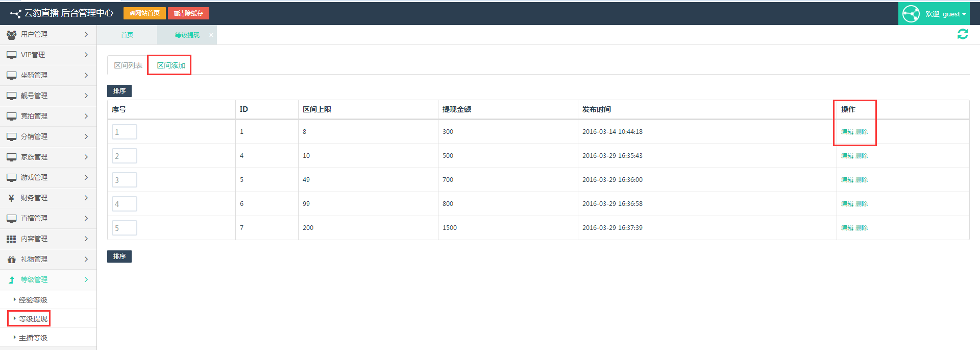Viewport: 980px width, 350px height.
Task: Delete the row with amount 1500
Action: [862, 228]
